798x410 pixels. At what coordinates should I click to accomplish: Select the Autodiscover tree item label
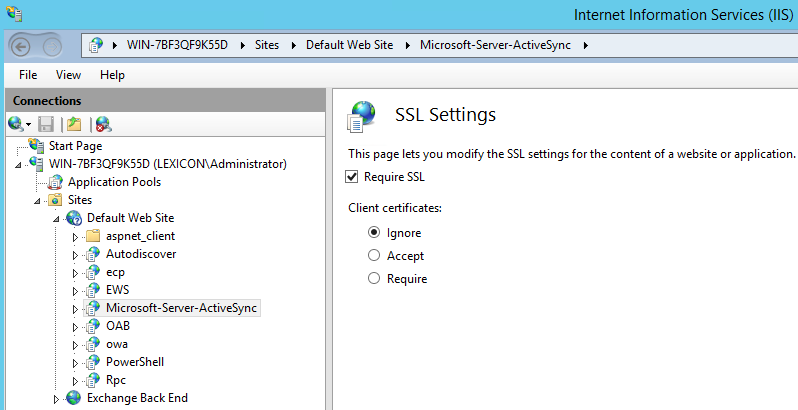pos(141,254)
